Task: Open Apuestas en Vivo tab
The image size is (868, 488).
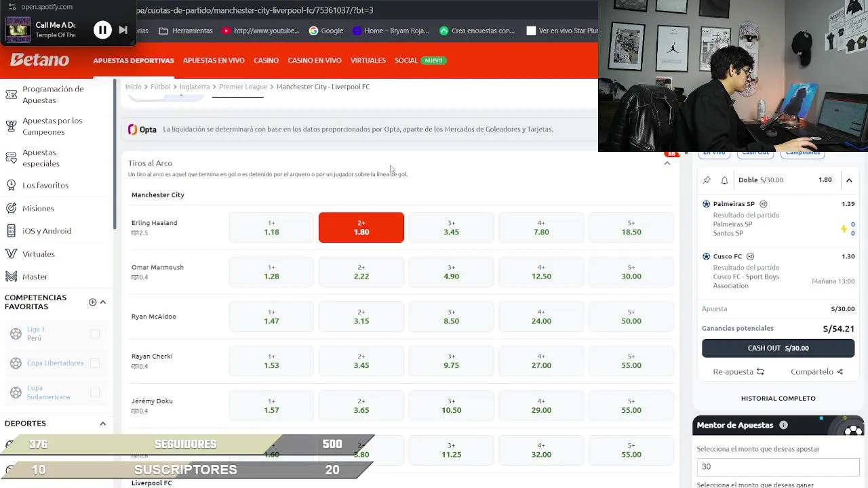Action: click(x=214, y=60)
